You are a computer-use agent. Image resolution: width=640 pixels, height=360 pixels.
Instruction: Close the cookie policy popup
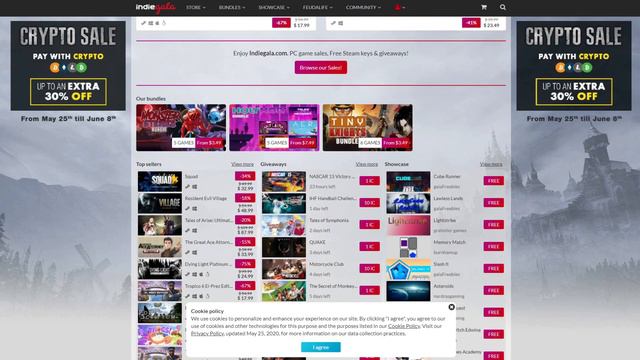pyautogui.click(x=451, y=307)
